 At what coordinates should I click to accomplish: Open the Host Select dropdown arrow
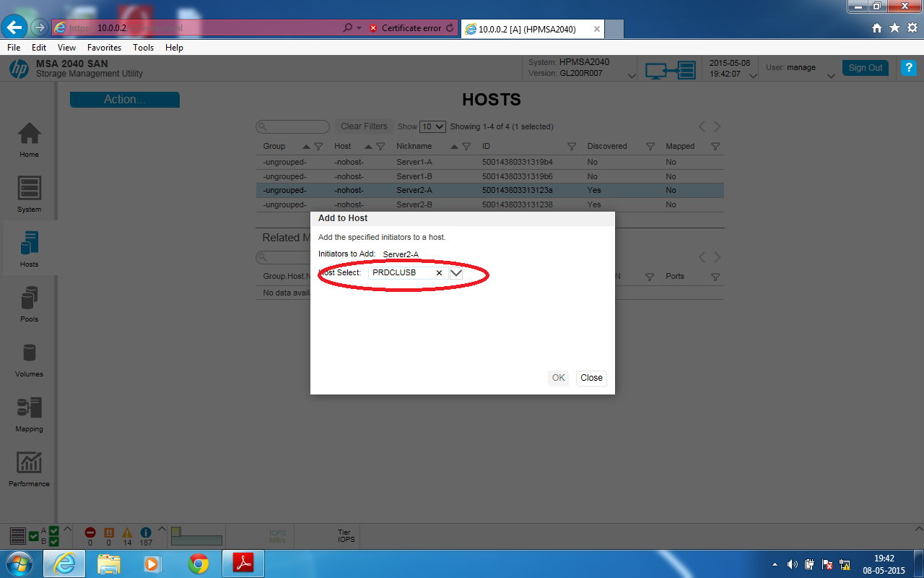pyautogui.click(x=456, y=272)
